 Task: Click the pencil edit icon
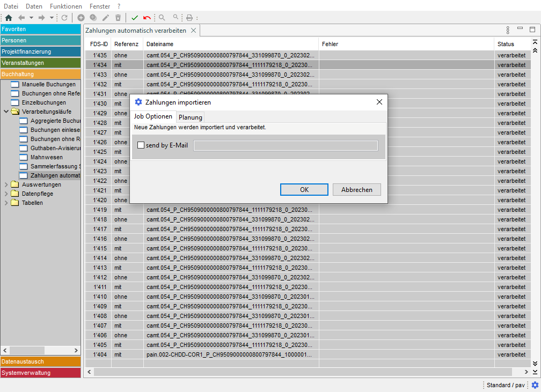coord(106,18)
